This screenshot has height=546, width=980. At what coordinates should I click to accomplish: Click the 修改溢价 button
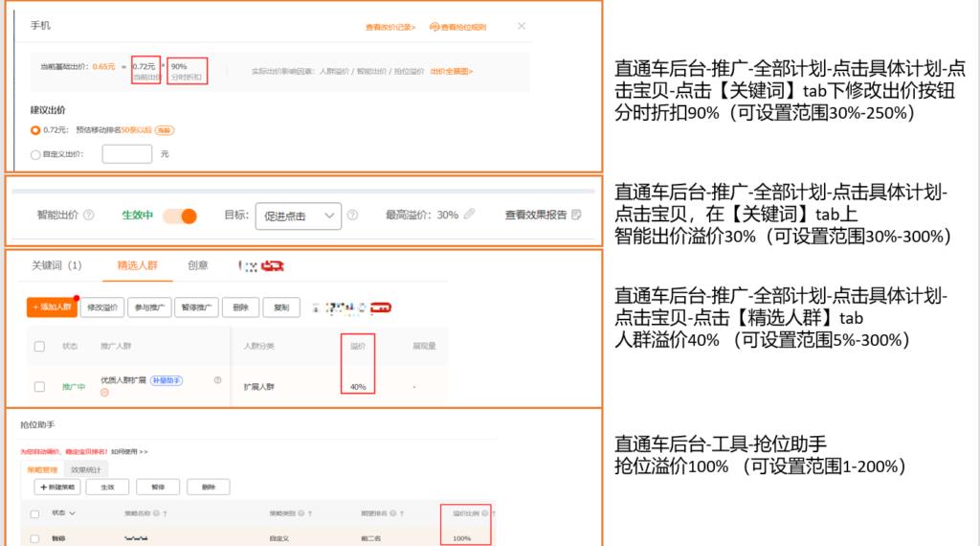102,307
